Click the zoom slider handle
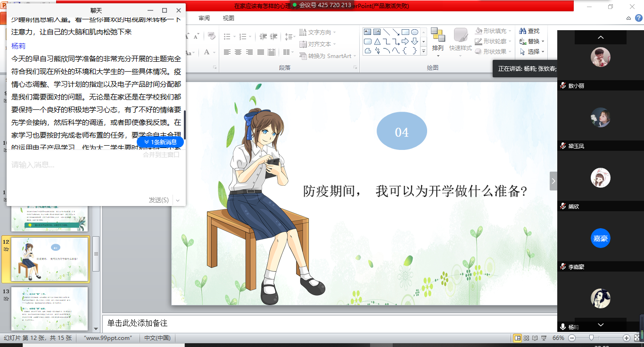 (591, 338)
